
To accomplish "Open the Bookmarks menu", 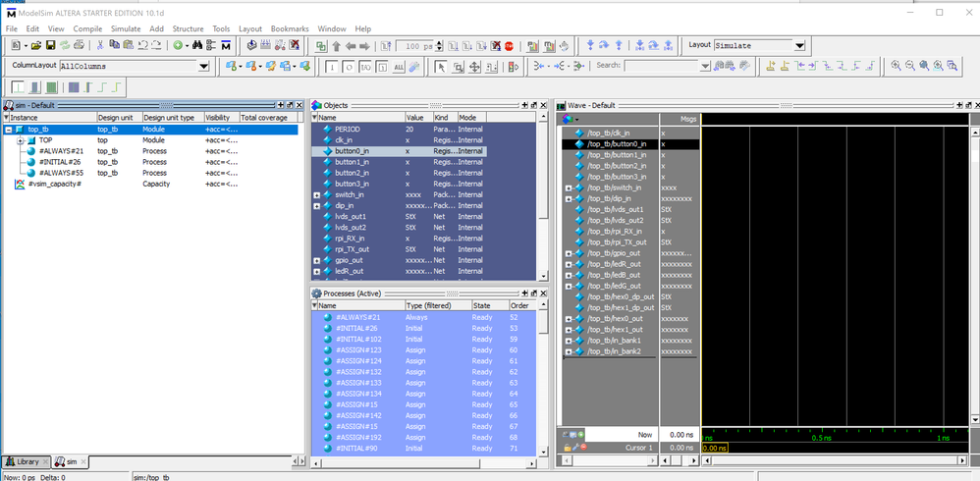I will click(289, 29).
